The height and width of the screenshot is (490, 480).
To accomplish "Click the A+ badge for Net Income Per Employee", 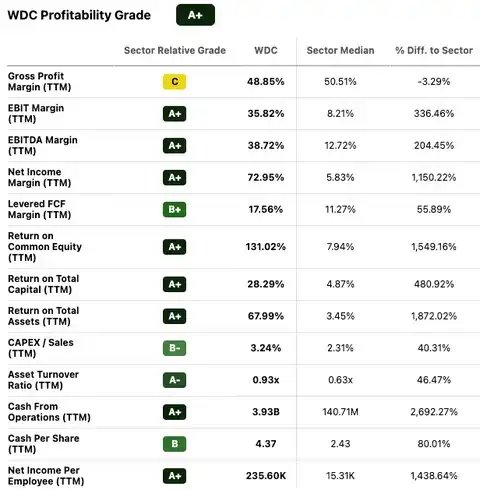I will 174,476.
